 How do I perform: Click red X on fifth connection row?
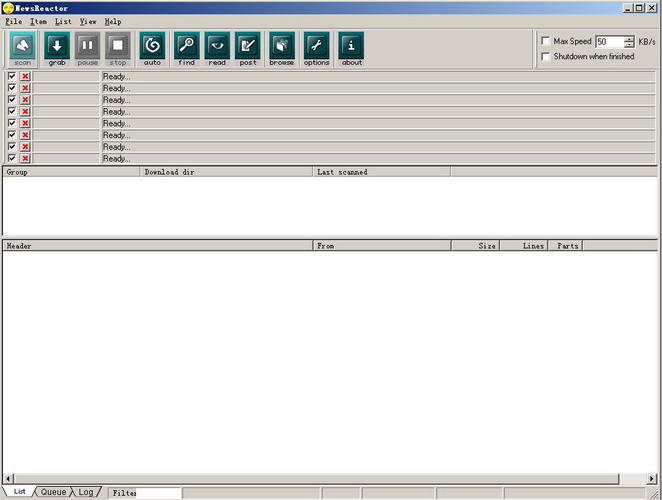pyautogui.click(x=25, y=123)
